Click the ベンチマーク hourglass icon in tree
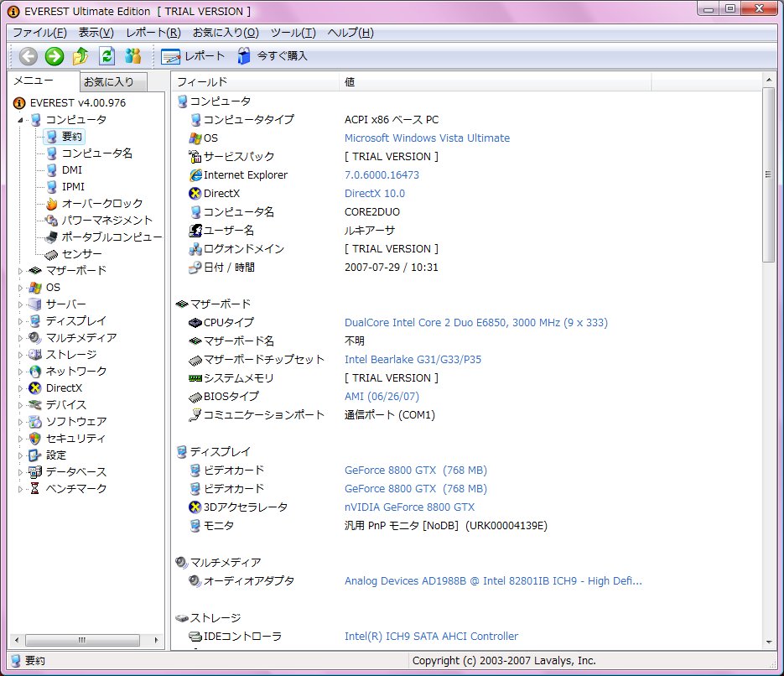 point(35,488)
